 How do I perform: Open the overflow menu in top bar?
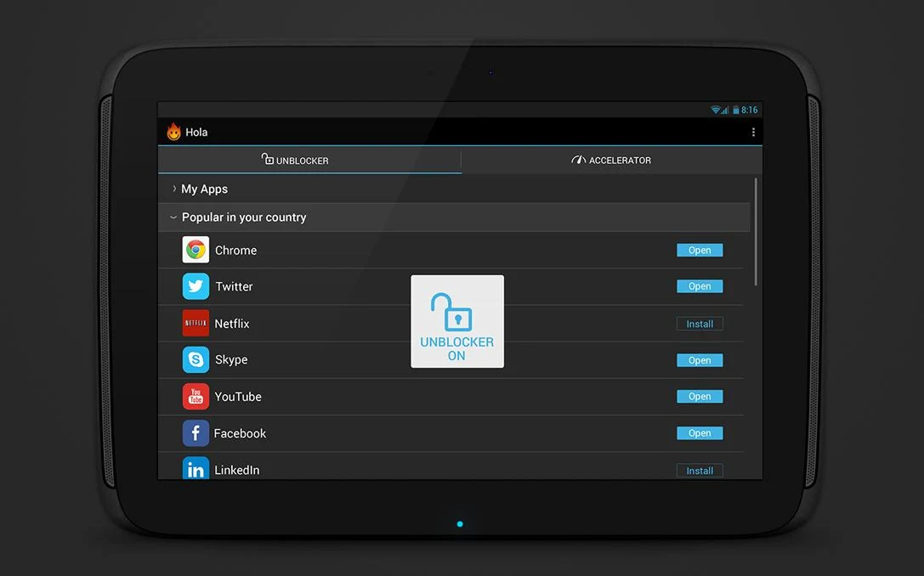click(x=753, y=132)
